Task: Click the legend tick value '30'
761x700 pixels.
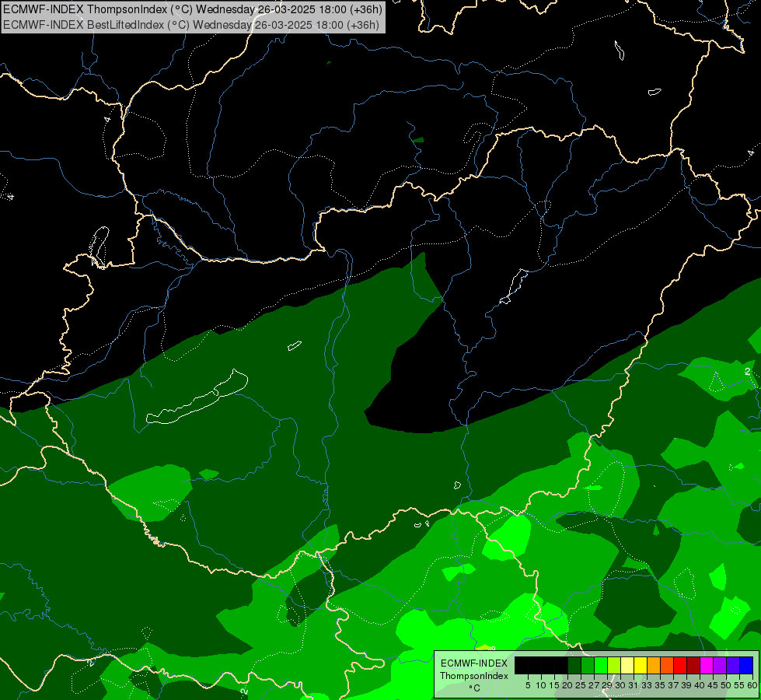Action: 620,685
